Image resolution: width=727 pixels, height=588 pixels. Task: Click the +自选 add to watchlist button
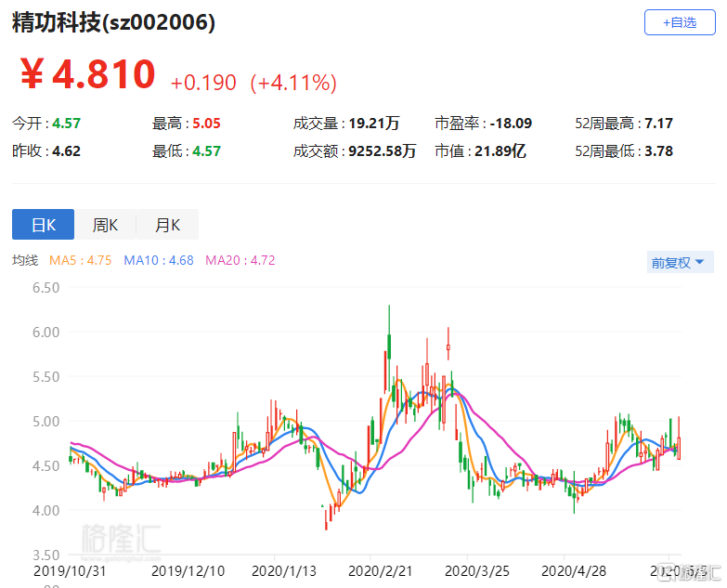pyautogui.click(x=680, y=22)
